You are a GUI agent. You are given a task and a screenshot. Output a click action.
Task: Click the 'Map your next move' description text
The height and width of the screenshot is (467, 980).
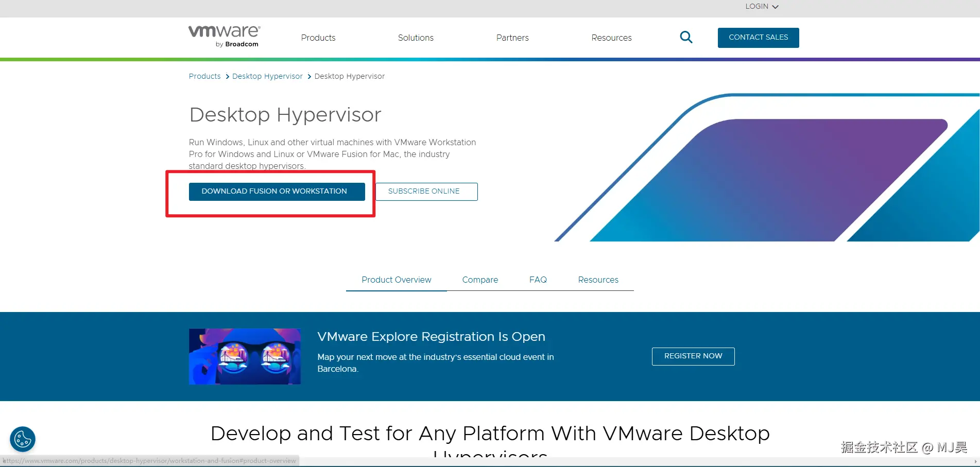(436, 363)
